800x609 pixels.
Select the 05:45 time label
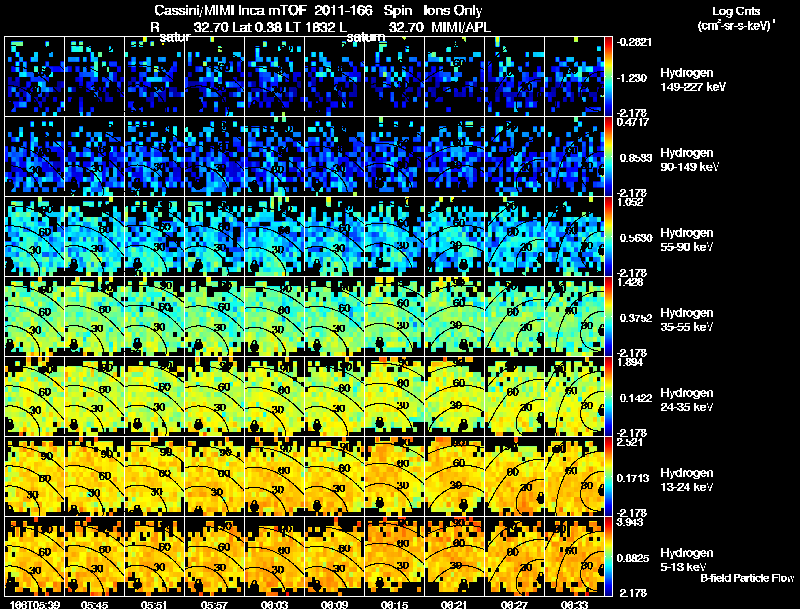point(94,603)
